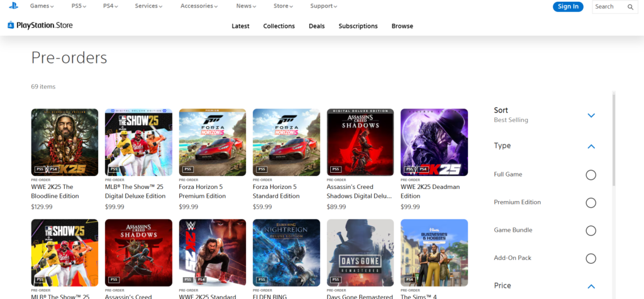Viewport: 644px width, 299px height.
Task: Click the $59.99 price
Action: click(262, 207)
